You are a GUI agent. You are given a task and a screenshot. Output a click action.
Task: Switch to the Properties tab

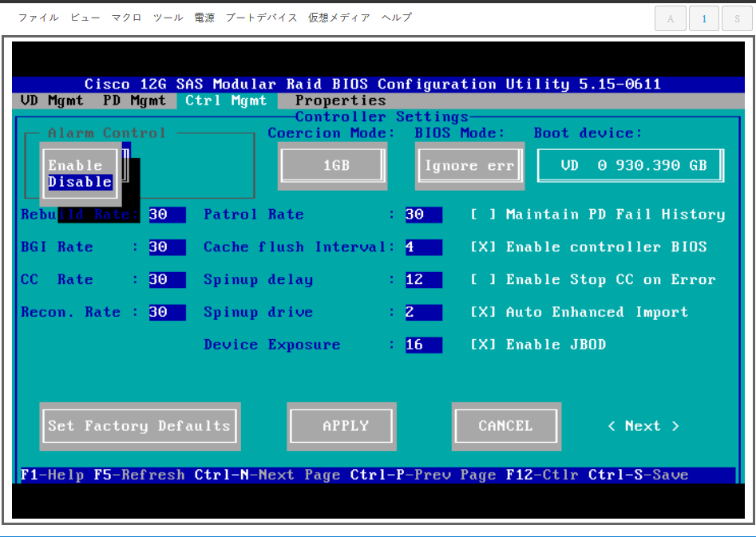340,101
